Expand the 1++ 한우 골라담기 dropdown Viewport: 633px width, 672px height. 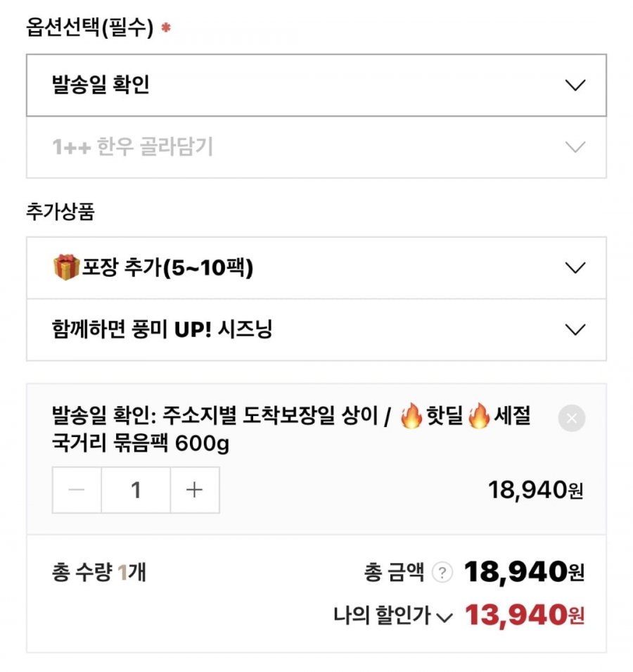coord(316,147)
